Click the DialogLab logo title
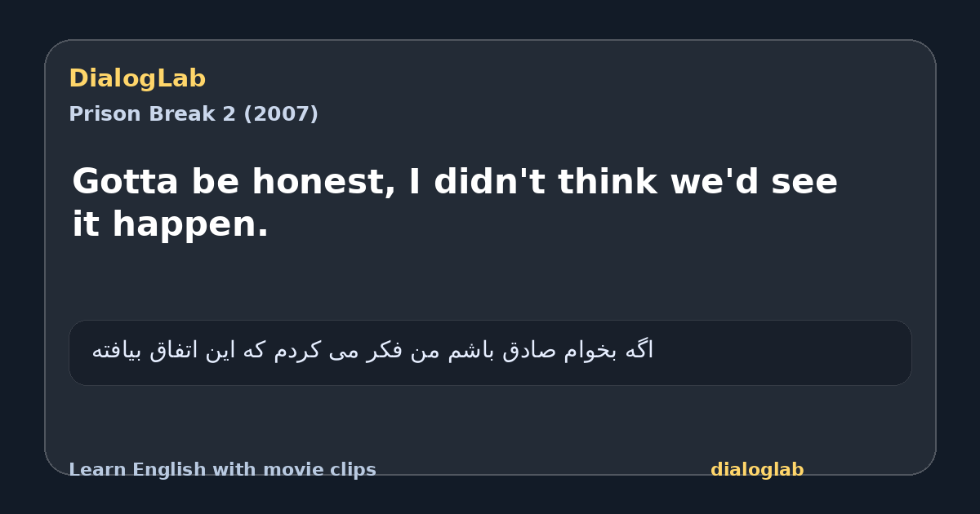Image resolution: width=980 pixels, height=514 pixels. pyautogui.click(x=137, y=78)
